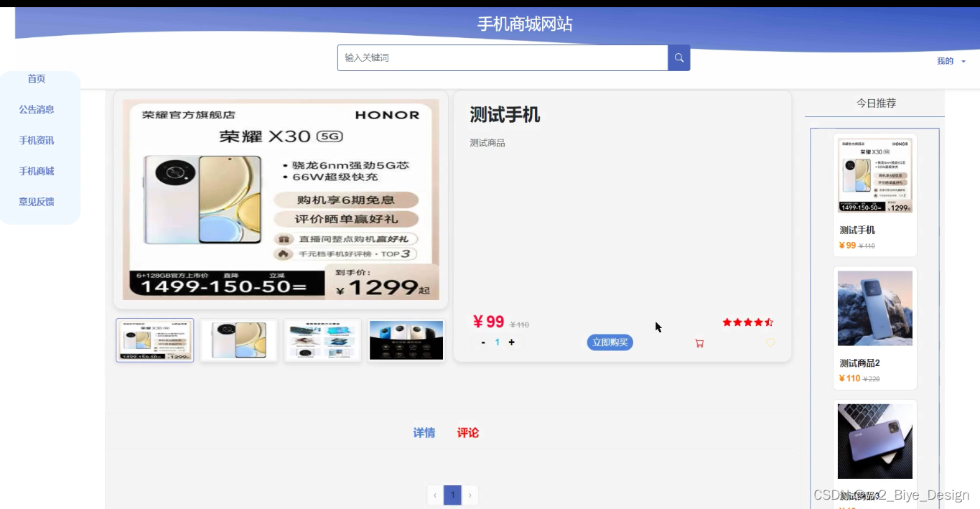Go to next page arrow in pagination
This screenshot has height=509, width=980.
click(x=470, y=495)
